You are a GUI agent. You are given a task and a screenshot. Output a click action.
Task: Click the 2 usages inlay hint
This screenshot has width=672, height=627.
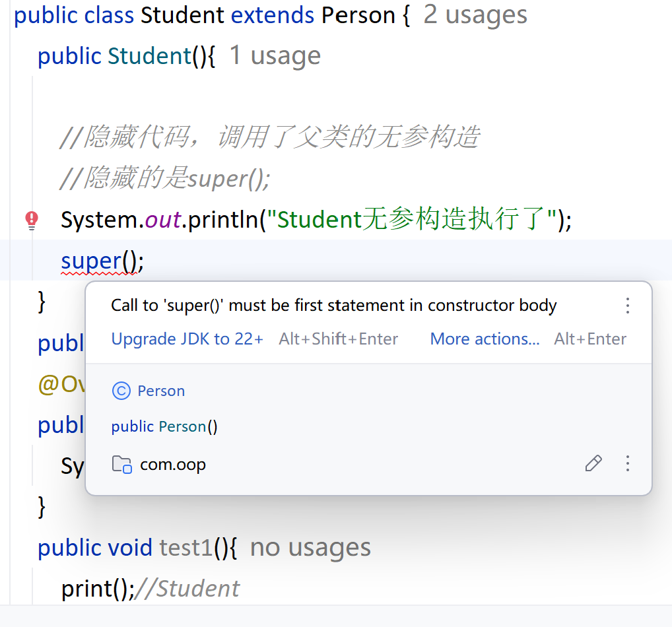click(475, 15)
